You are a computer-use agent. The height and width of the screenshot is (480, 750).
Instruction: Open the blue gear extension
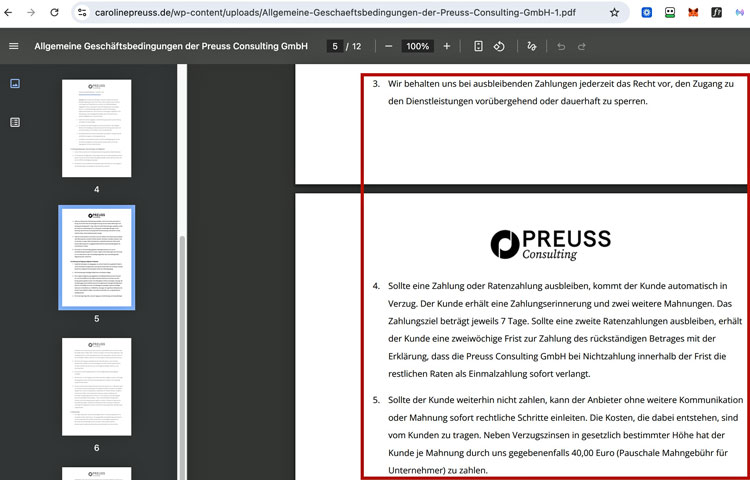point(647,13)
